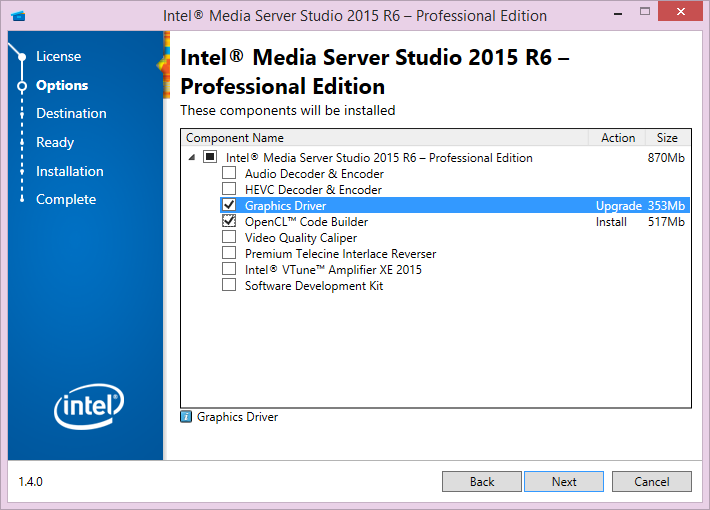Select the Destination step in sidebar
This screenshot has height=510, width=710.
point(72,113)
